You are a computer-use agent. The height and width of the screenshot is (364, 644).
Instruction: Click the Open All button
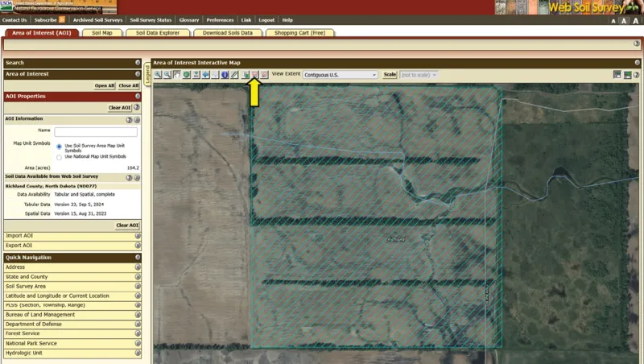pyautogui.click(x=105, y=85)
